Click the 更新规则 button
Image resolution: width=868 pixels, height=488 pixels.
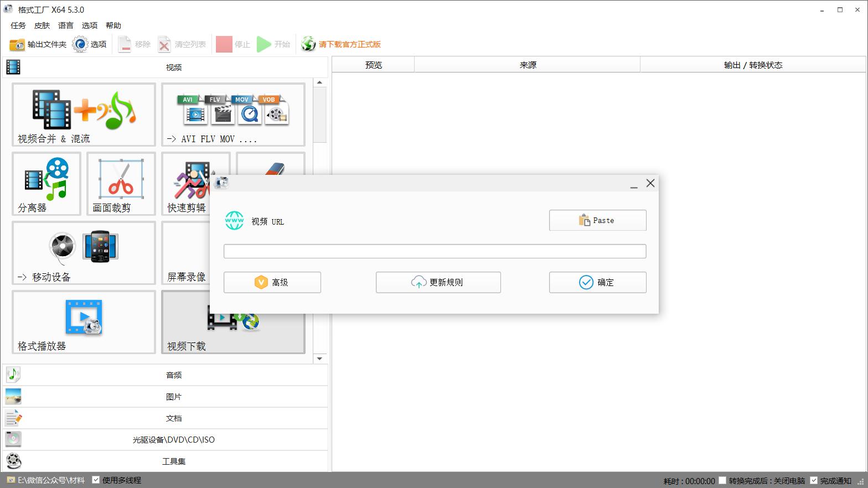(438, 282)
